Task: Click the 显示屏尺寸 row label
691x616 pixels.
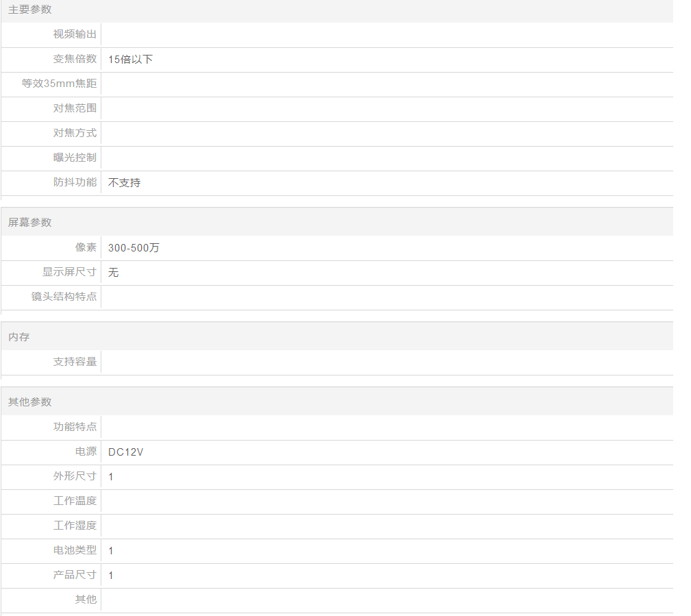Action: point(69,272)
